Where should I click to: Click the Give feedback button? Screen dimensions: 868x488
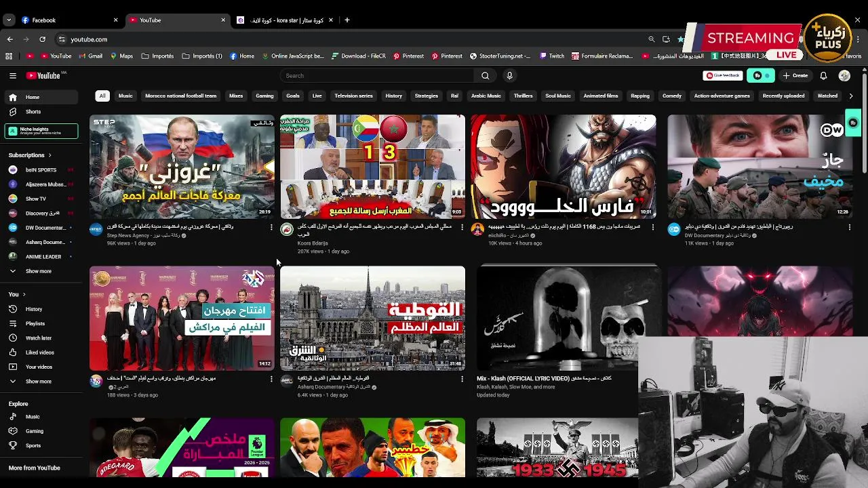click(x=723, y=76)
